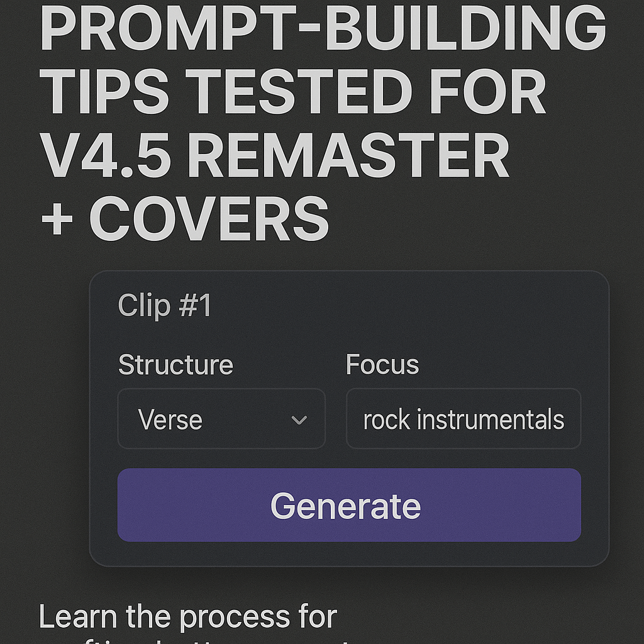This screenshot has height=644, width=644.
Task: Click the '+ COVERS' heading line
Action: pos(185,218)
